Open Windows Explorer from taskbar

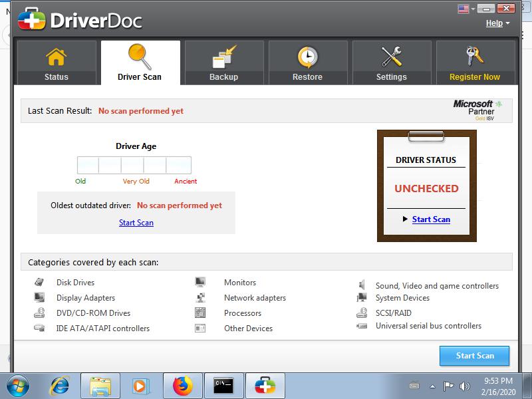coord(100,386)
